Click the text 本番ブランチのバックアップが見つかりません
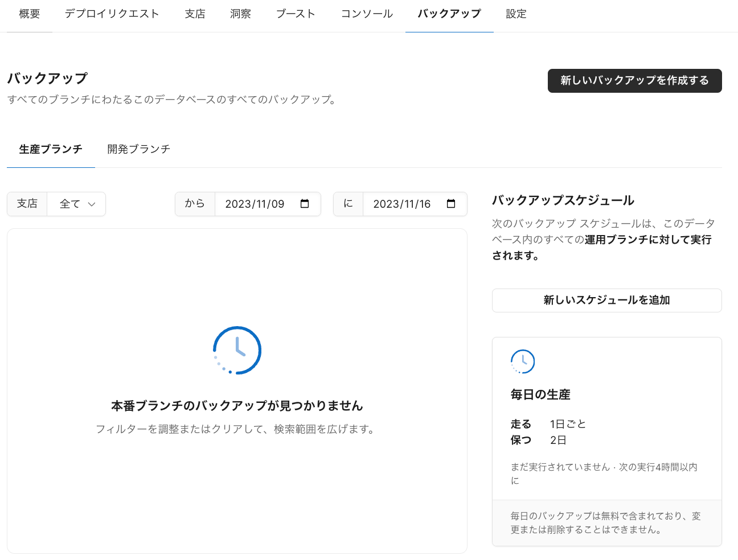The height and width of the screenshot is (560, 738). tap(237, 406)
